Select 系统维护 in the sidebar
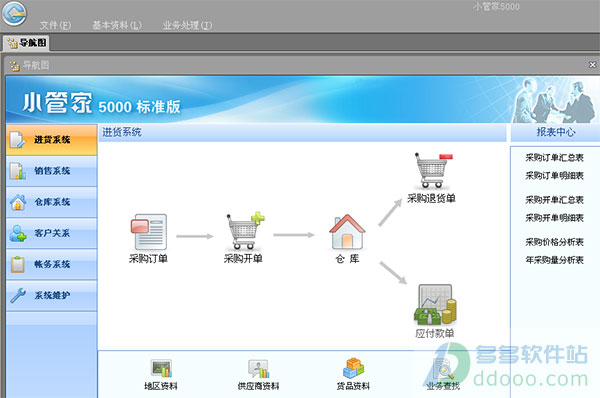The height and width of the screenshot is (398, 600). coord(51,295)
